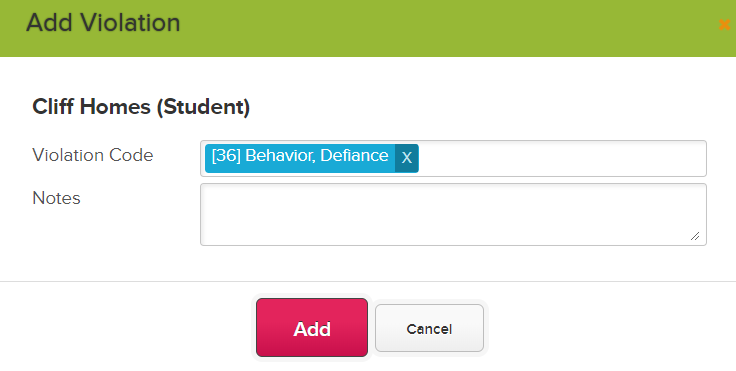Click the Cliff Homes (Student) heading
This screenshot has height=371, width=736.
pos(141,107)
